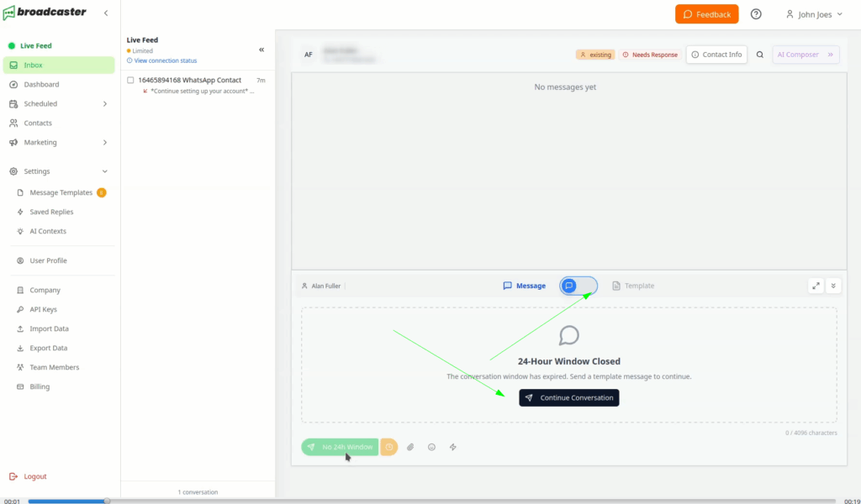This screenshot has height=504, width=861.
Task: Check the 16465894168 WhatsApp Contact checkbox
Action: [130, 80]
